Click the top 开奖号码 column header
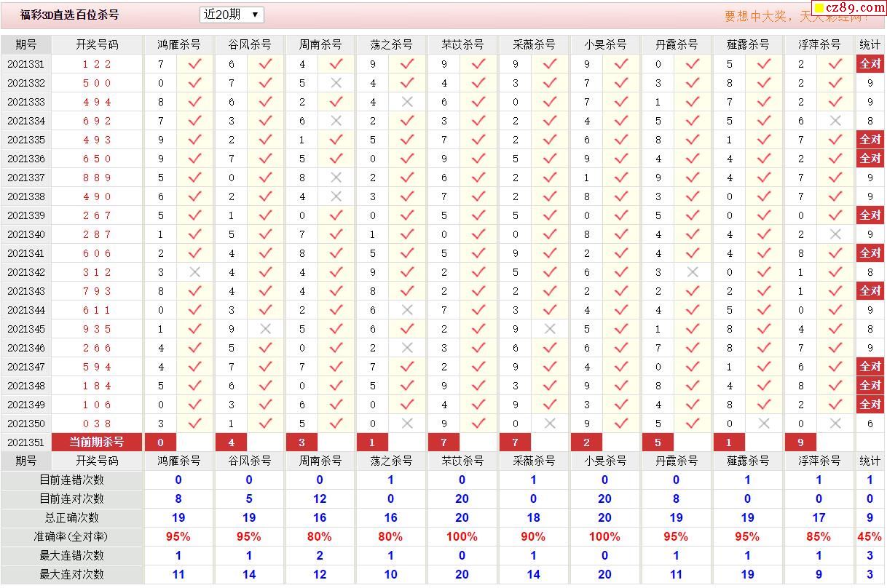 97,44
